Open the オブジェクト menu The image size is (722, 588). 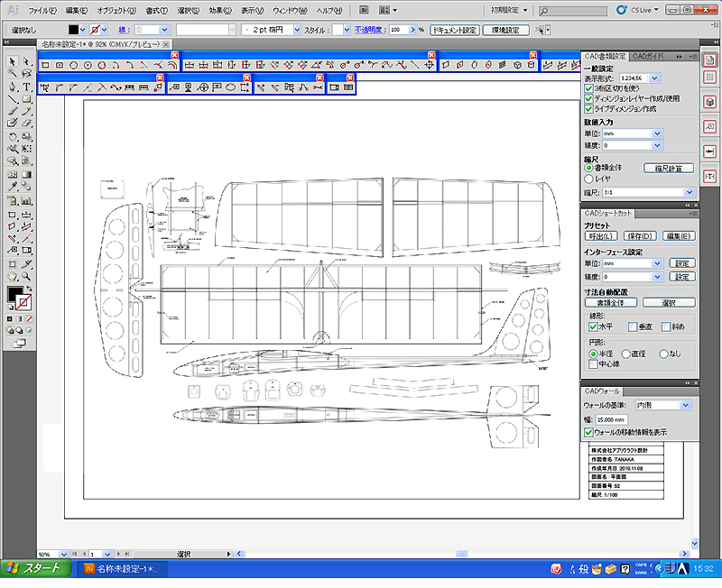[x=116, y=10]
